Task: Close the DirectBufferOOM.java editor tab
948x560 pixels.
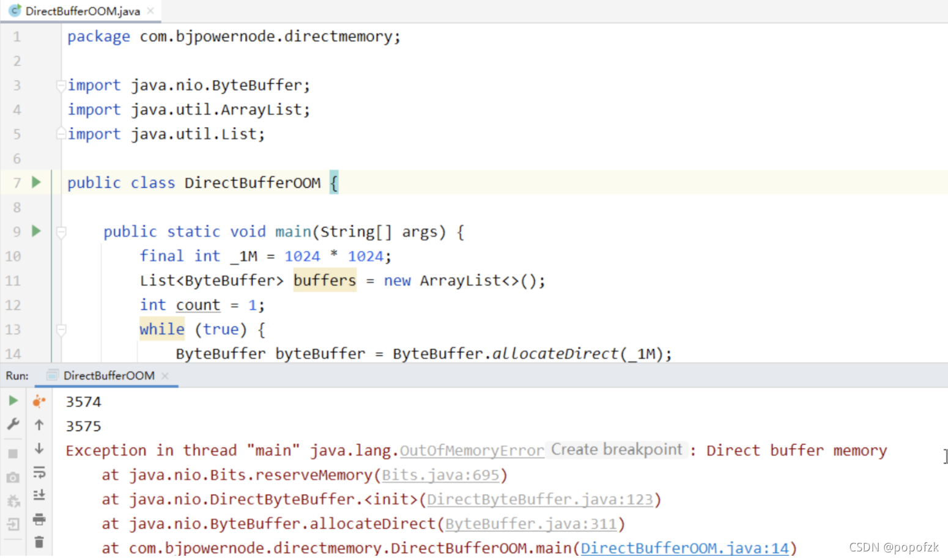Action: (150, 11)
